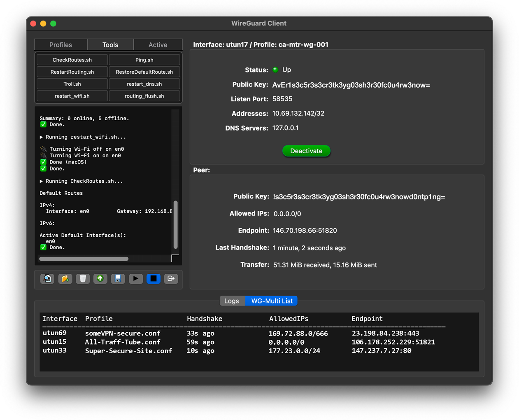This screenshot has width=519, height=420.
Task: Switch to the Profiles tab
Action: (61, 45)
